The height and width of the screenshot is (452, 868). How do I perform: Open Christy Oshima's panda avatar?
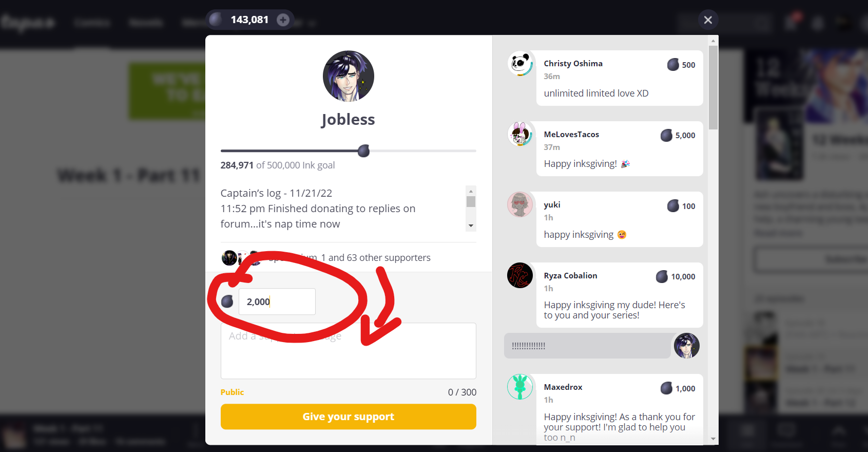click(520, 64)
